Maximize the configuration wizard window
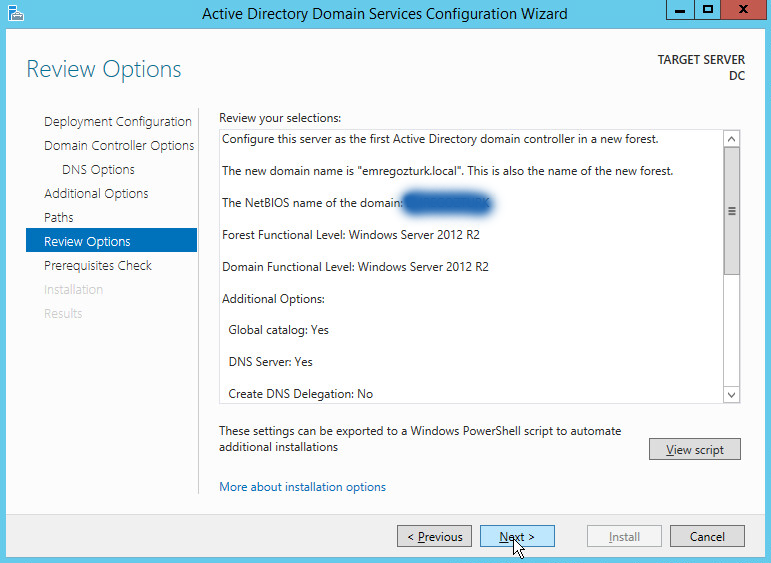 coord(709,11)
